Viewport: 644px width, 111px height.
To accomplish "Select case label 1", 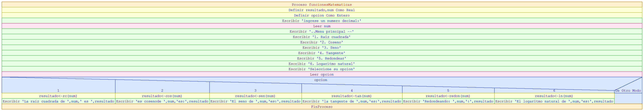I will 58,91.
